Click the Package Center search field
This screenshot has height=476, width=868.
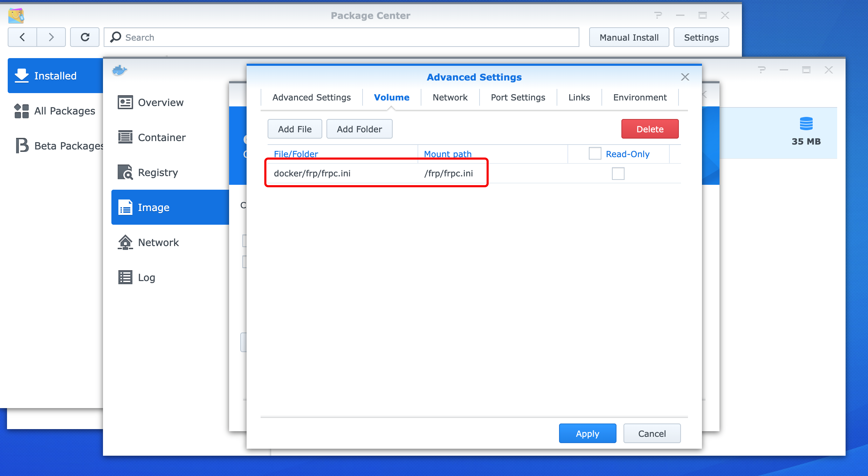(342, 37)
